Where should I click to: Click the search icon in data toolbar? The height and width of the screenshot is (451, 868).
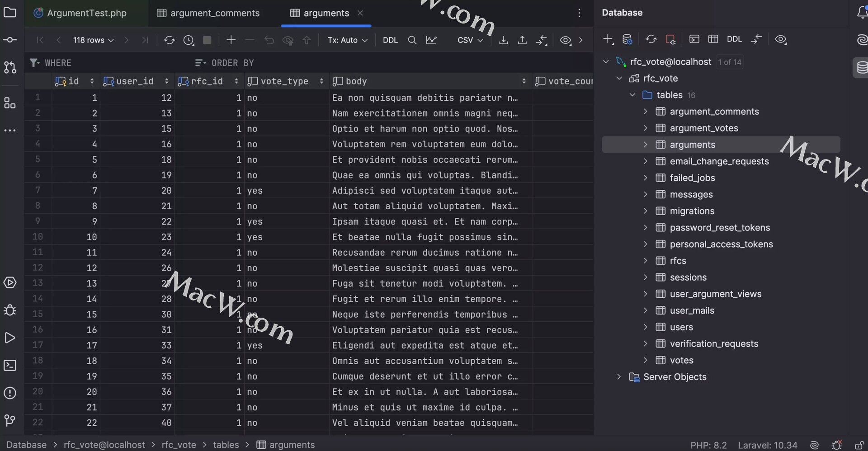coord(412,40)
